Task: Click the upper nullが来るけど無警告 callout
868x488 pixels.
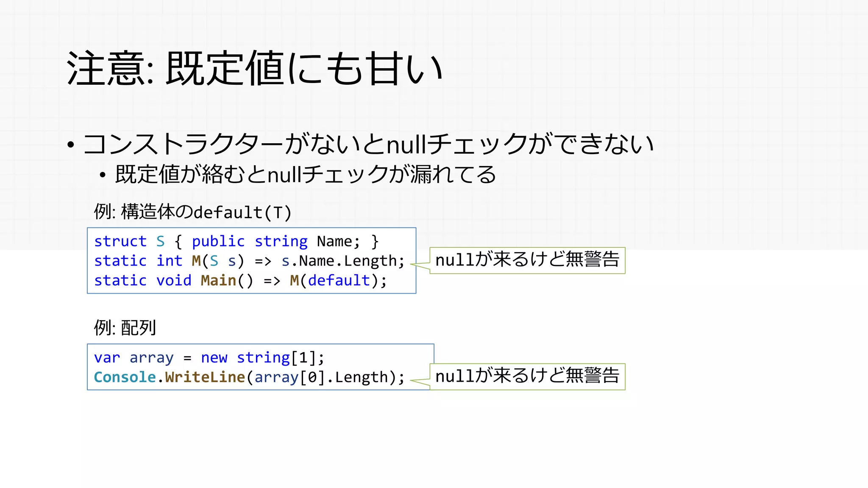Action: (527, 260)
